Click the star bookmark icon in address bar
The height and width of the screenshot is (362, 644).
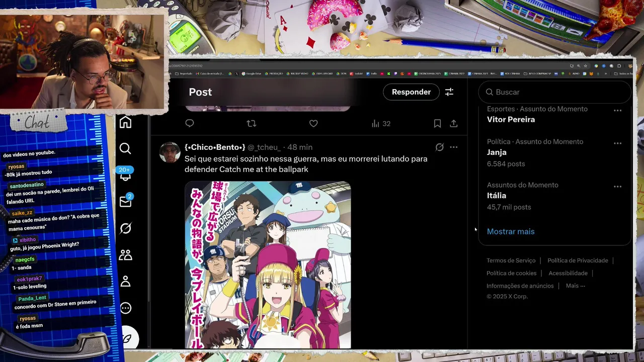(586, 66)
